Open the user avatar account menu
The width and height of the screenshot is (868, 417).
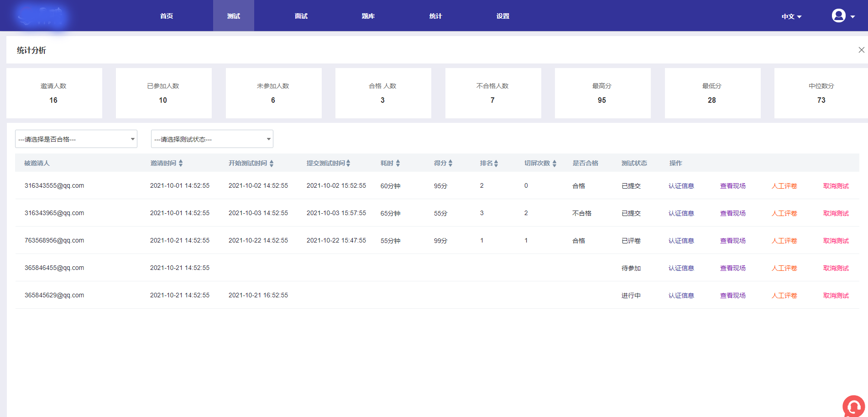pos(843,16)
